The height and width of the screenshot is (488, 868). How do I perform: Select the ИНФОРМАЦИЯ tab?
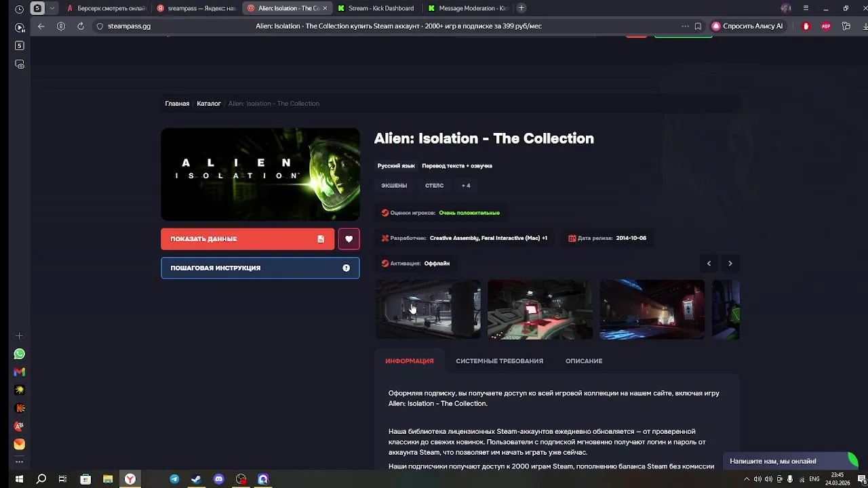410,361
